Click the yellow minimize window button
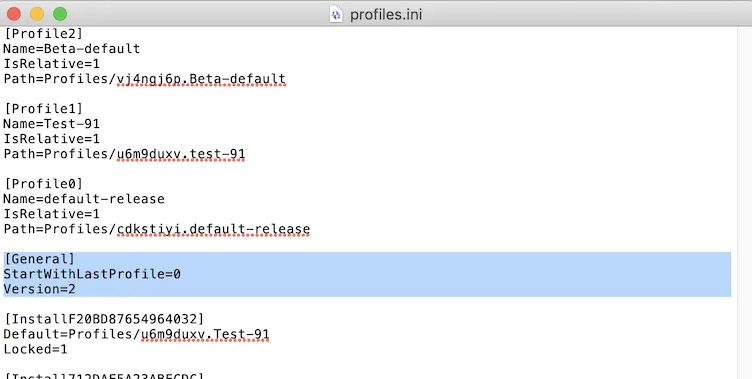 (37, 14)
